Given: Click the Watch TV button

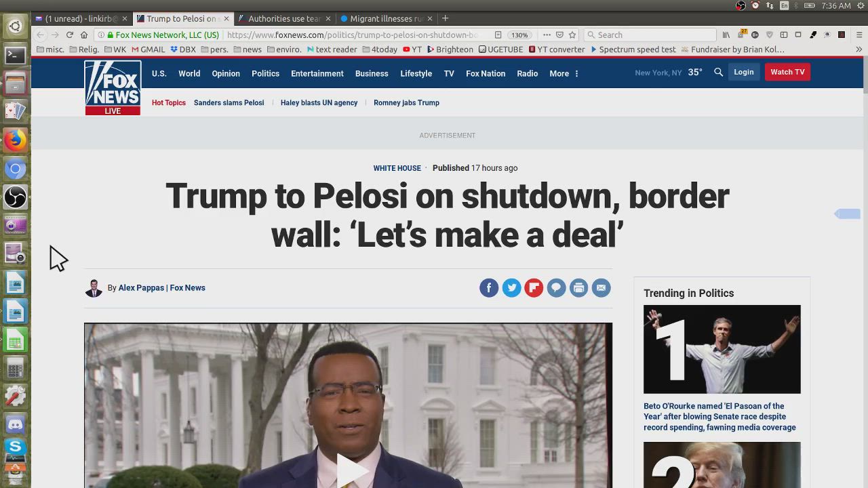Looking at the screenshot, I should (787, 72).
